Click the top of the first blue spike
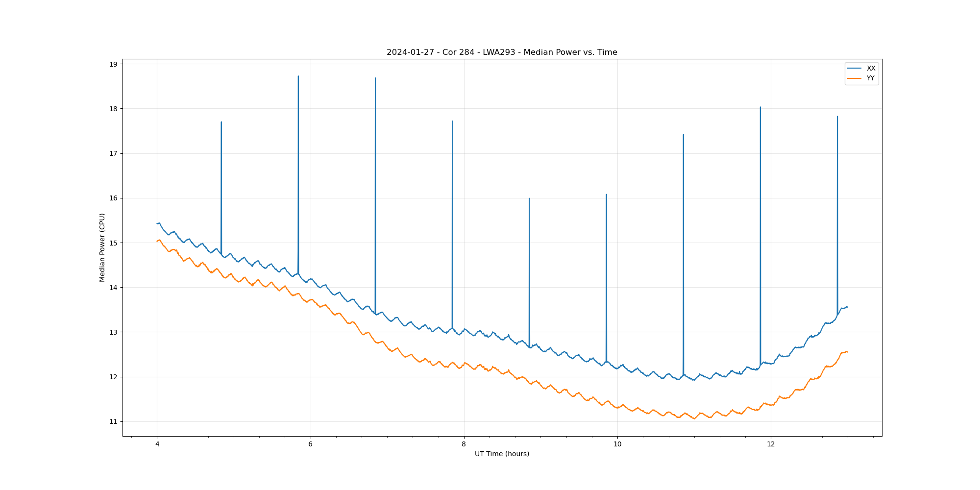 pos(221,122)
